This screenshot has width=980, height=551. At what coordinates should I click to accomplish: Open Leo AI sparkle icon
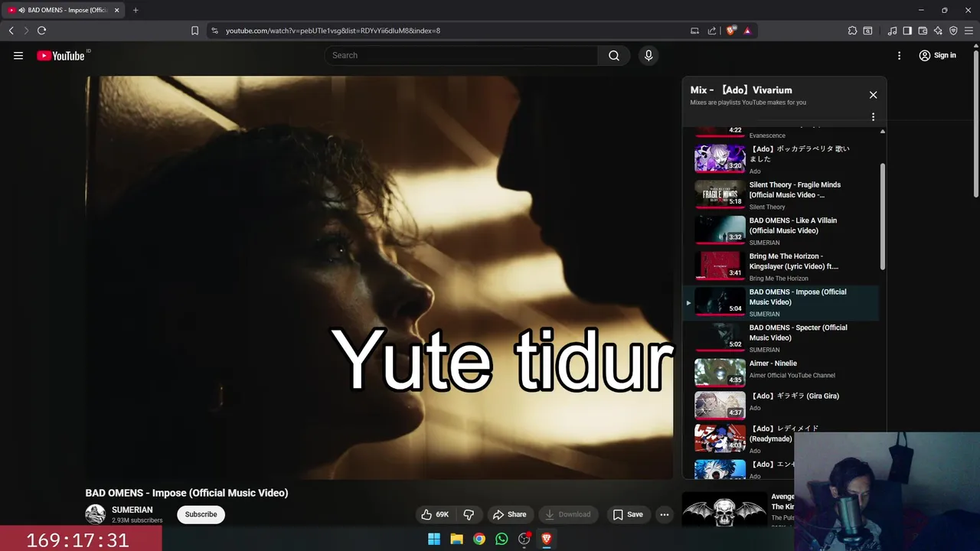[938, 31]
